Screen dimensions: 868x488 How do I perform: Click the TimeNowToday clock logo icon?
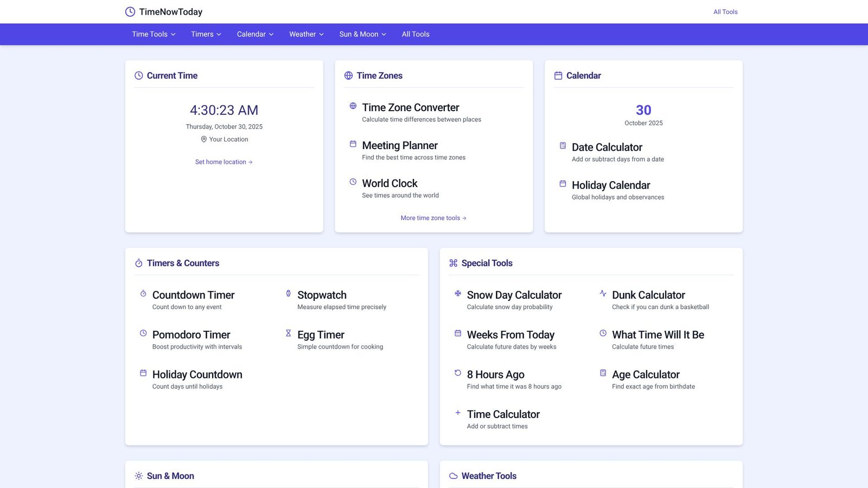(130, 12)
